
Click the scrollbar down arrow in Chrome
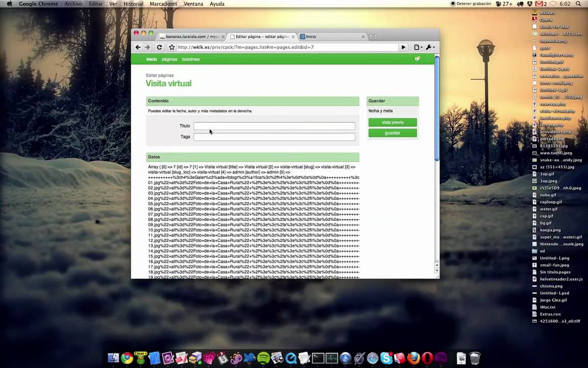pyautogui.click(x=436, y=270)
